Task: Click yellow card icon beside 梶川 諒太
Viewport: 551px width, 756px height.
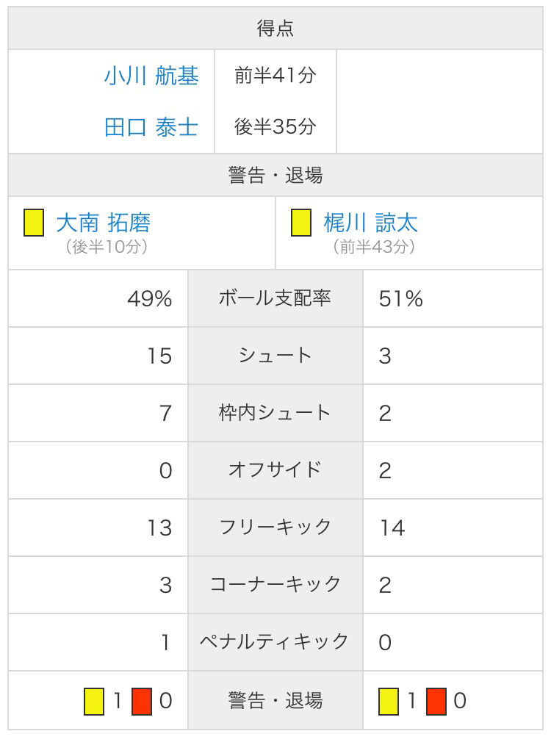Action: [300, 223]
